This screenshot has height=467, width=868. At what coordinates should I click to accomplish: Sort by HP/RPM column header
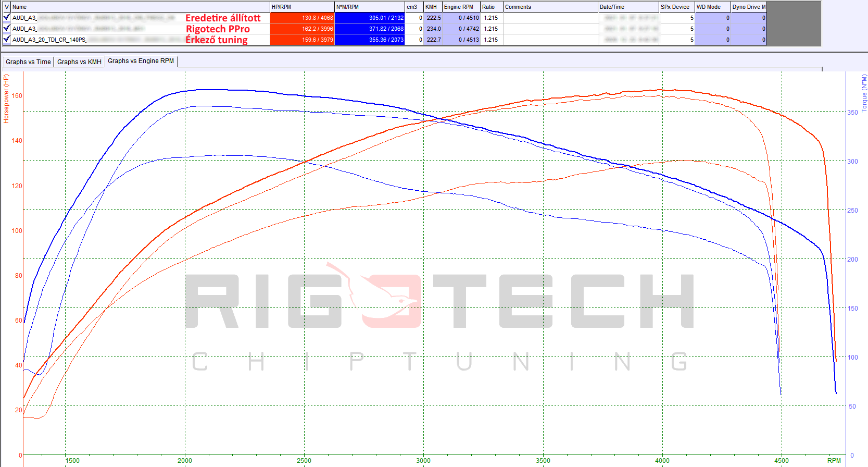tap(302, 7)
